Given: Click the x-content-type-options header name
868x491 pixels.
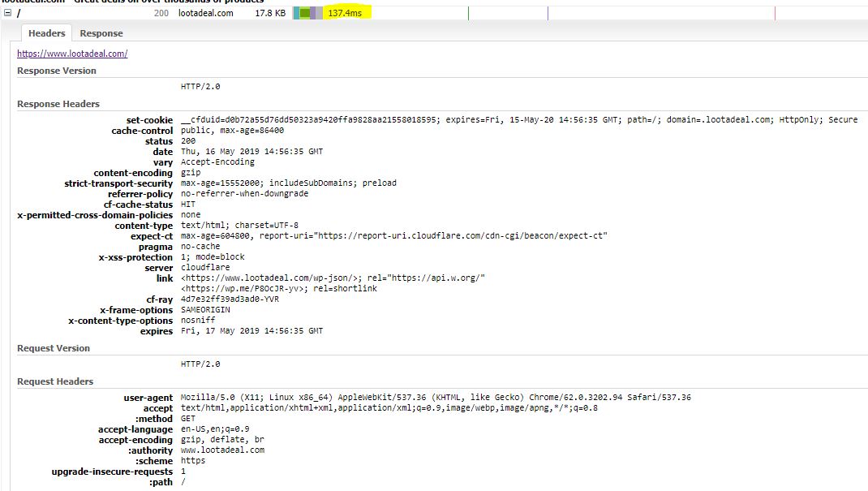Looking at the screenshot, I should tap(121, 321).
